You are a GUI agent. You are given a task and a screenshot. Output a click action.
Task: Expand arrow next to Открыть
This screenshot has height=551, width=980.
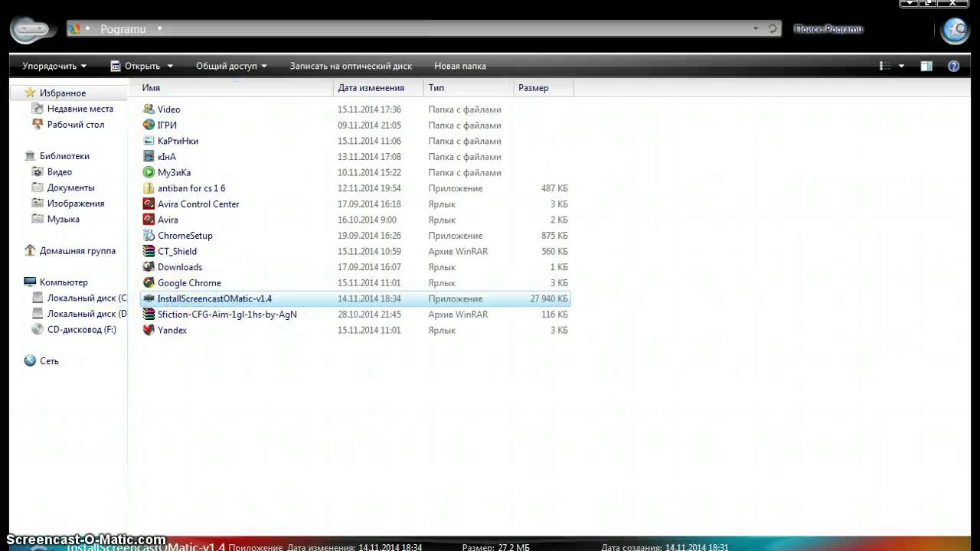[170, 67]
